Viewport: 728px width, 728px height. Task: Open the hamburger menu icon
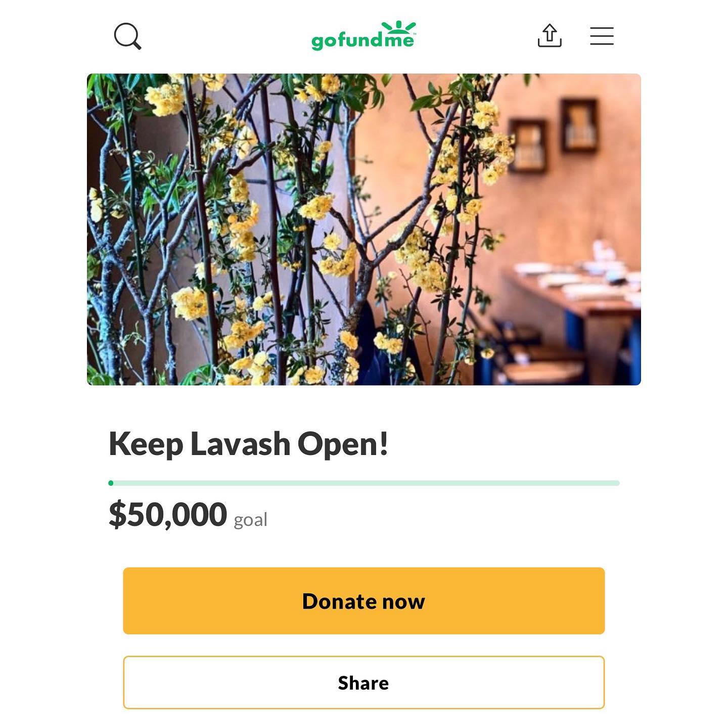tap(602, 36)
